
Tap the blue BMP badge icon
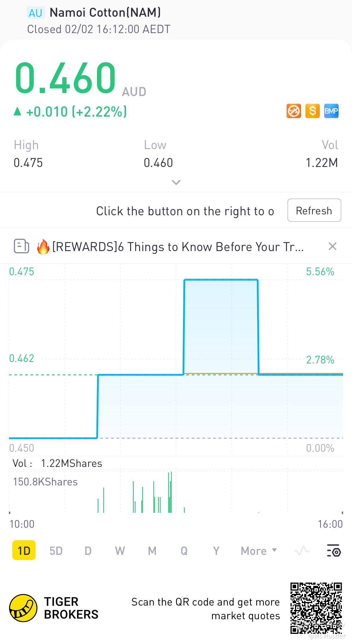pyautogui.click(x=331, y=111)
